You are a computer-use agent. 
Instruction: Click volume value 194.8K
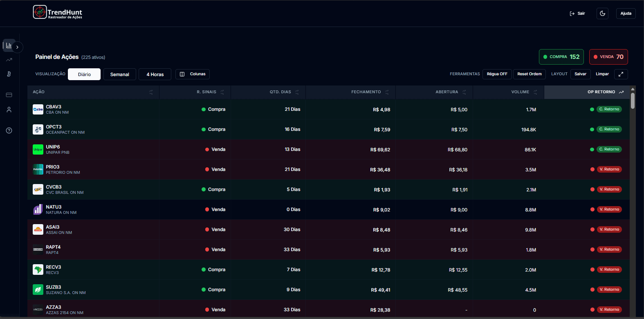click(529, 130)
